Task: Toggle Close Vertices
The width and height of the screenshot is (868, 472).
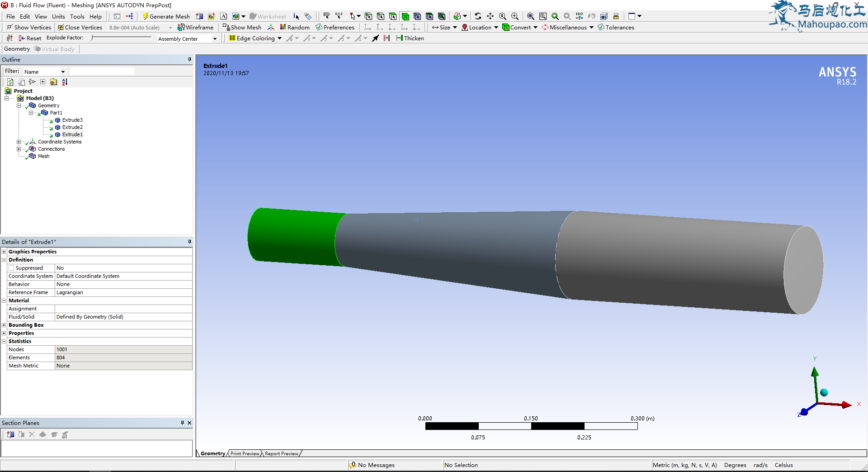Action: 80,27
